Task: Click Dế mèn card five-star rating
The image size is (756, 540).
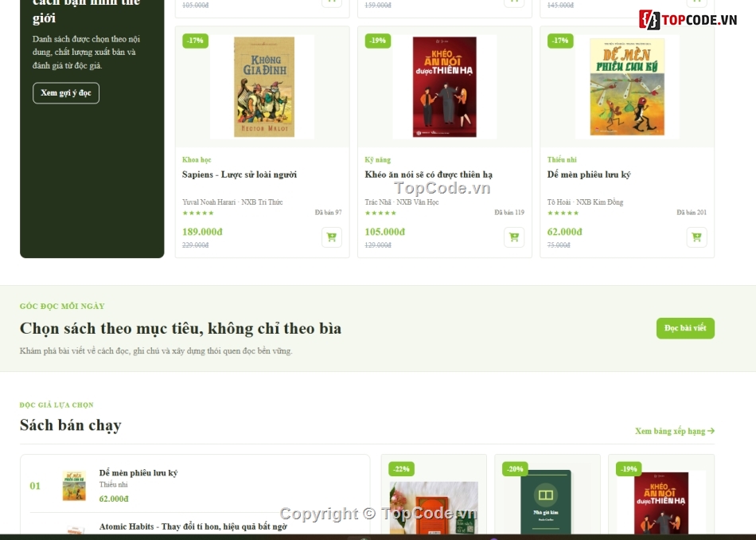Action: click(x=563, y=213)
